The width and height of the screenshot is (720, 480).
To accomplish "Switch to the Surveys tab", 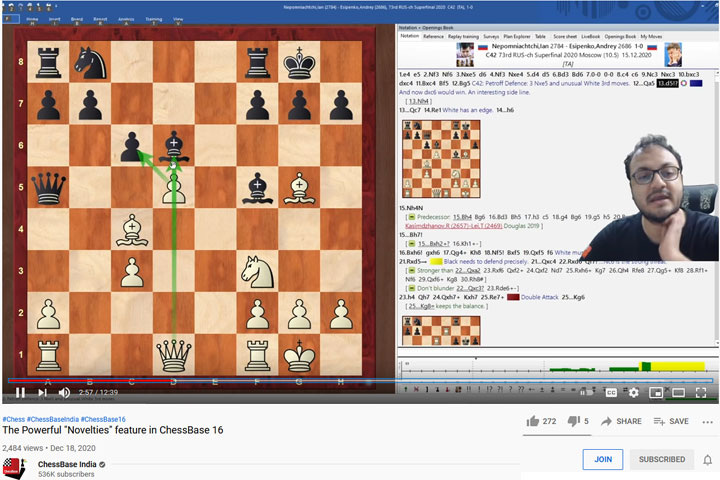I will 491,36.
